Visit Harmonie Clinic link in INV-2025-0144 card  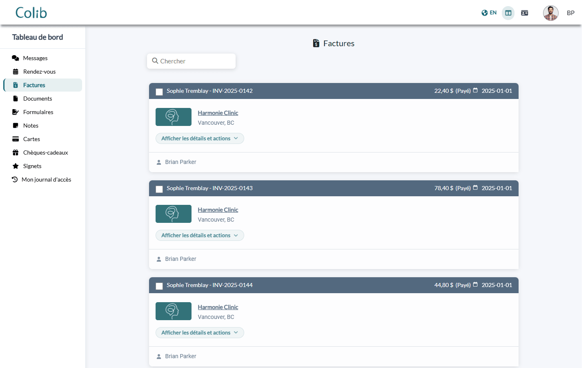click(218, 307)
